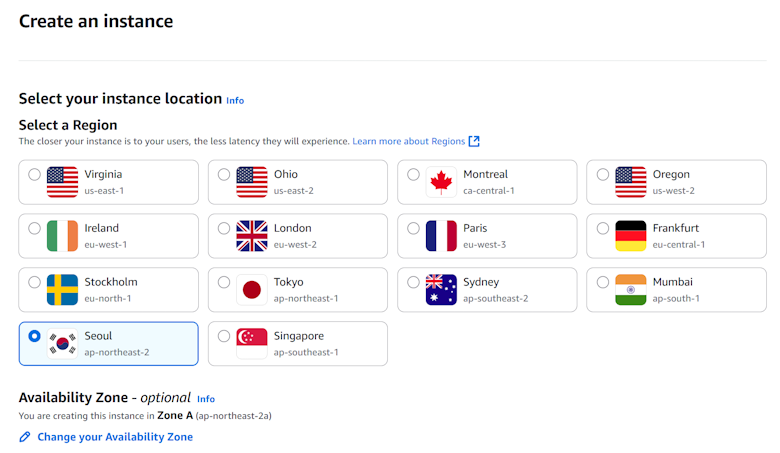Pick the Singapore ap-southeast-1 radio button
The height and width of the screenshot is (453, 780).
point(224,336)
